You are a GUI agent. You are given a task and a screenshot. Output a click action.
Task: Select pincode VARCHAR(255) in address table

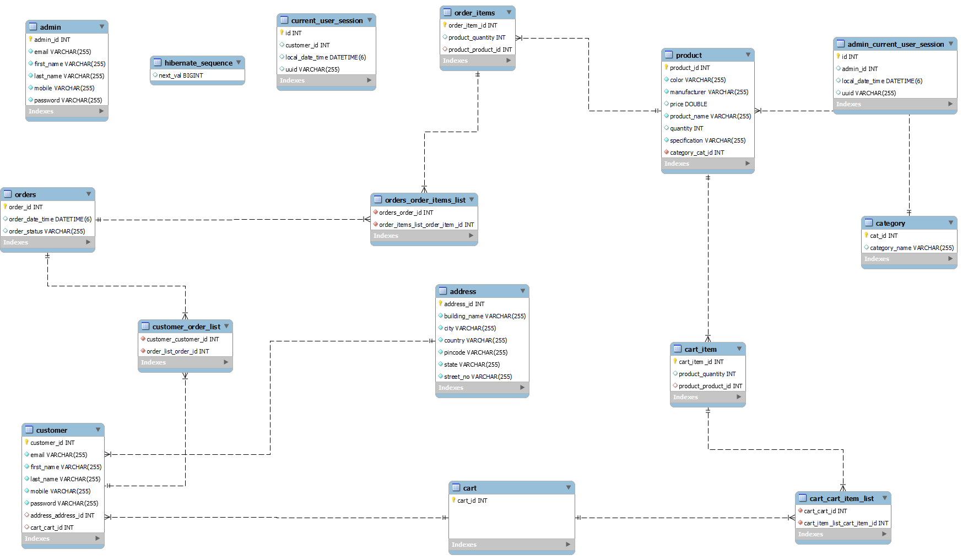(482, 352)
